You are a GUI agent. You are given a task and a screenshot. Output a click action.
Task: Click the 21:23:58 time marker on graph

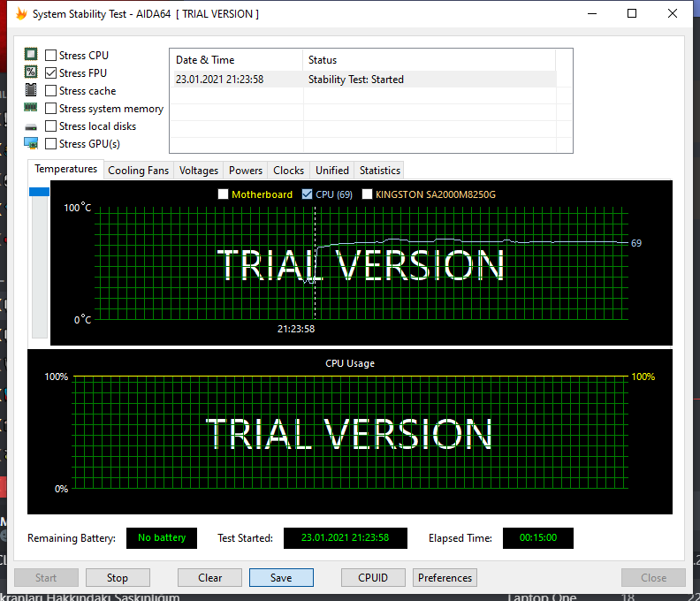pyautogui.click(x=296, y=329)
